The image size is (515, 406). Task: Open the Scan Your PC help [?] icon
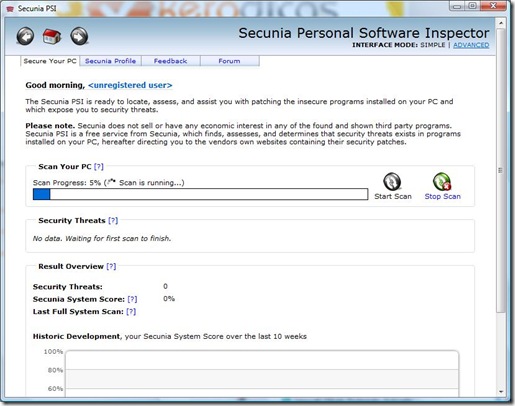(99, 166)
